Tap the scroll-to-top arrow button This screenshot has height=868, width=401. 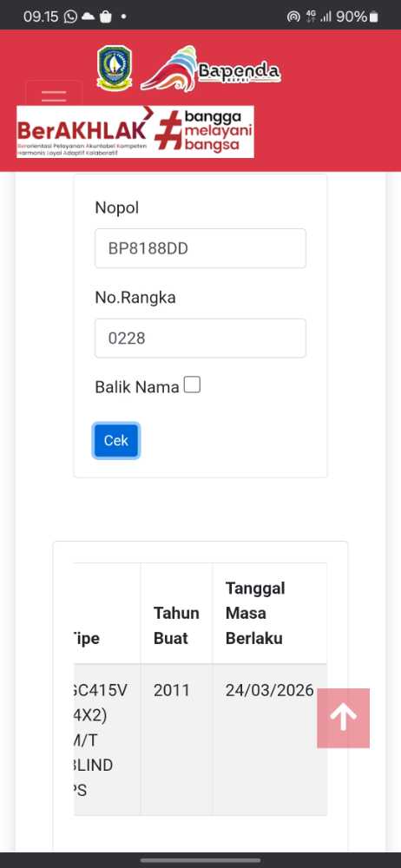344,718
